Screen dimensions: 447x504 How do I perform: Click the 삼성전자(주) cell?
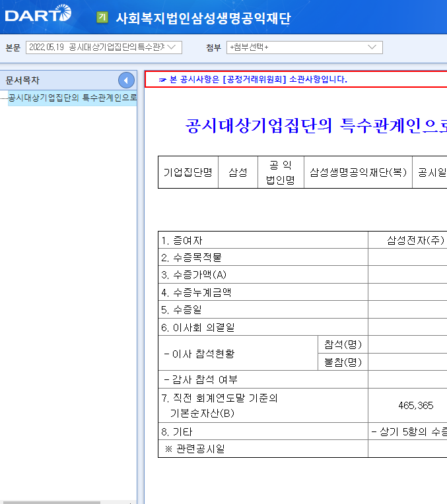pyautogui.click(x=408, y=240)
